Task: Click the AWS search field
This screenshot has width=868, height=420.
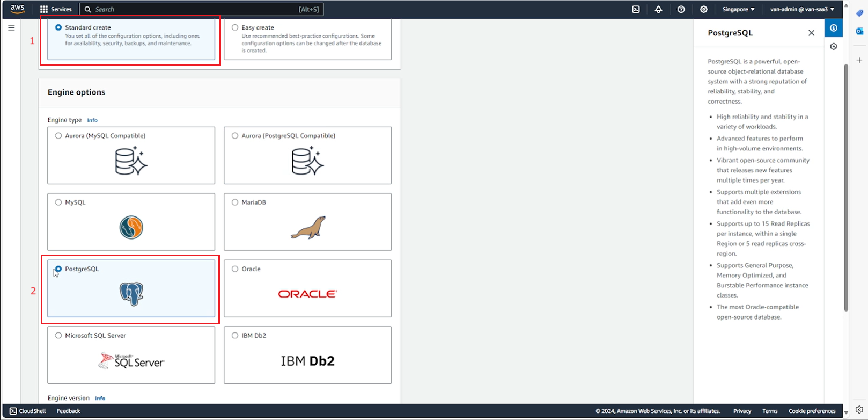Action: point(202,9)
